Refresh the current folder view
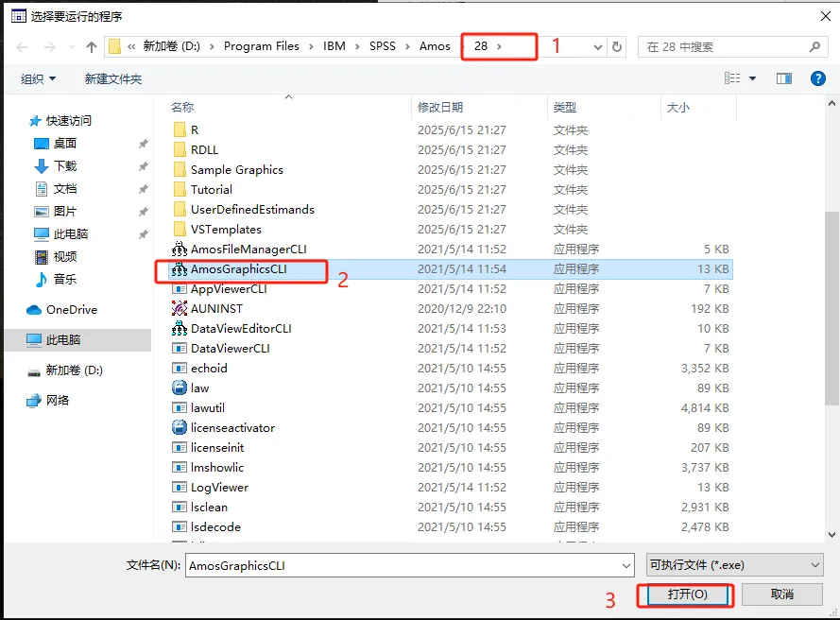840x620 pixels. pos(617,47)
